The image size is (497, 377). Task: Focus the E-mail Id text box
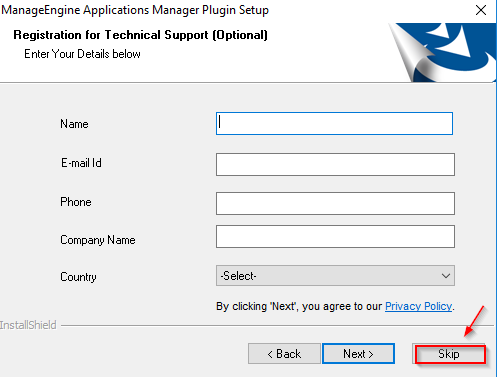(x=335, y=164)
